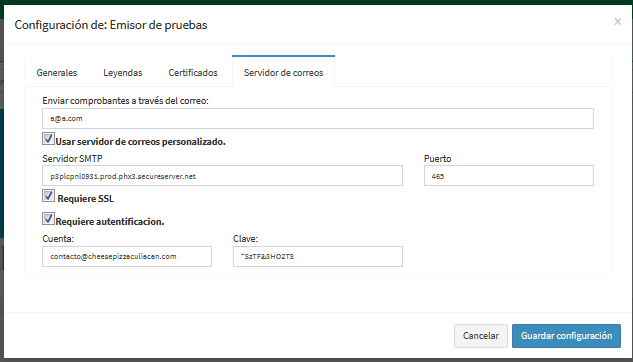The image size is (633, 362).
Task: Click the 'Cuenta:' label text
Action: (58, 239)
